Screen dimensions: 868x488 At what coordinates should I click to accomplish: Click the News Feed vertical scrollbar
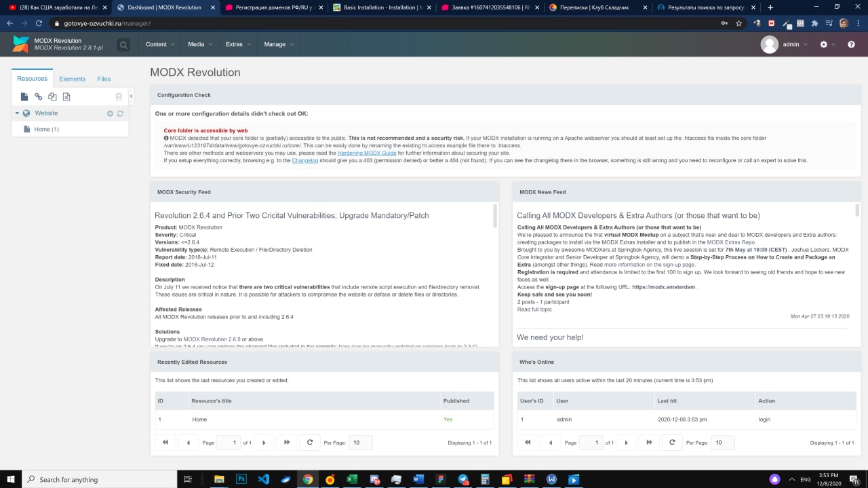857,210
